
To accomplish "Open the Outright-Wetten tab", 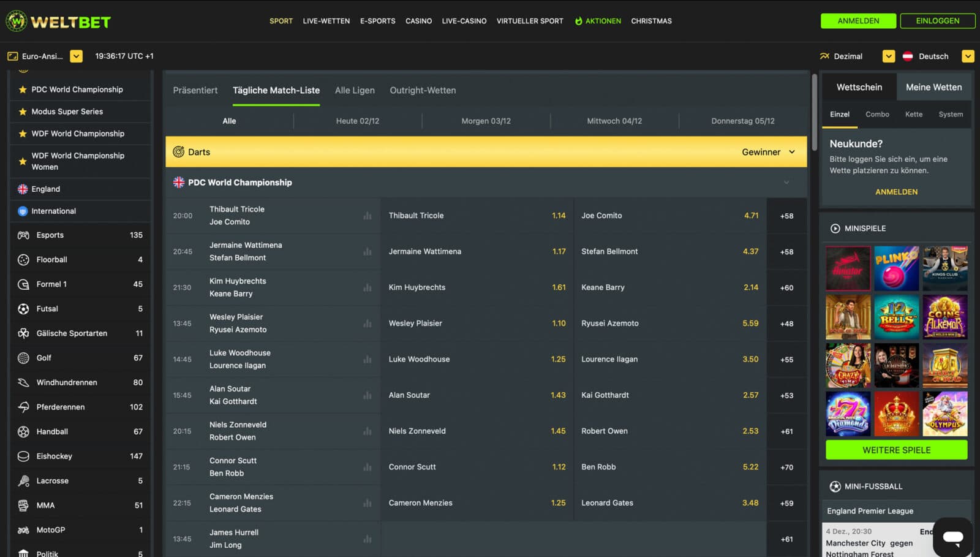I will pos(423,90).
